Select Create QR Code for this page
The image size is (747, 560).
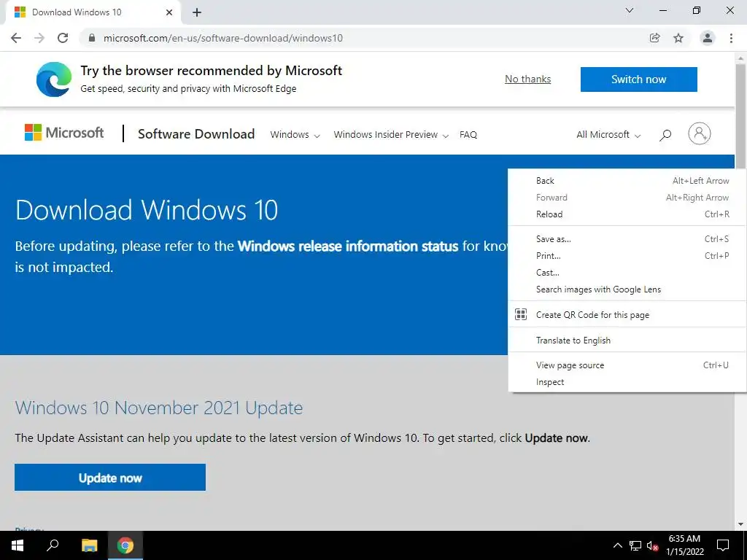tap(627, 314)
